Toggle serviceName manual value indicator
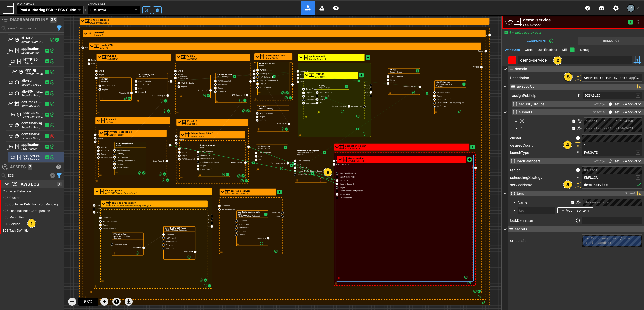 [x=578, y=185]
